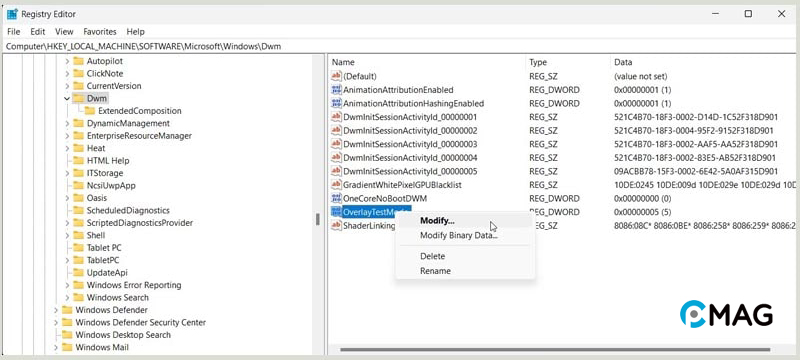Expand the Windows Defender Security Center key

[x=56, y=322]
